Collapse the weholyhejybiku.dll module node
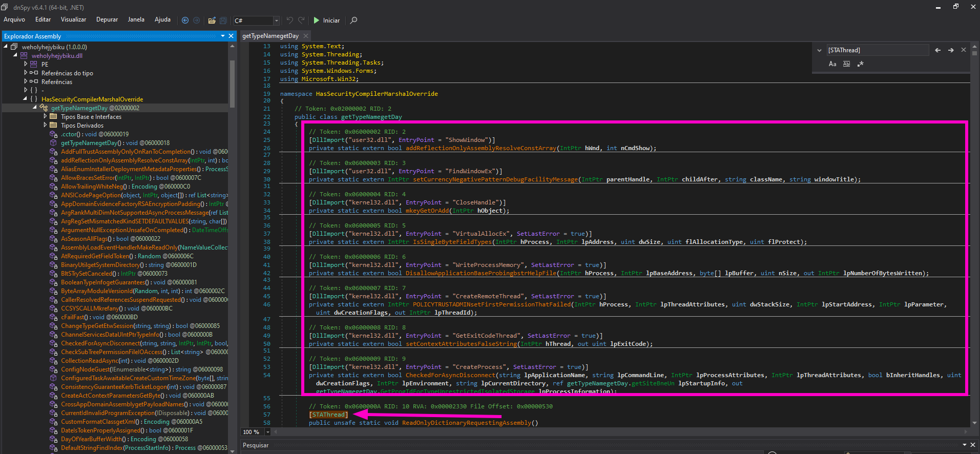The image size is (980, 454). pos(15,55)
